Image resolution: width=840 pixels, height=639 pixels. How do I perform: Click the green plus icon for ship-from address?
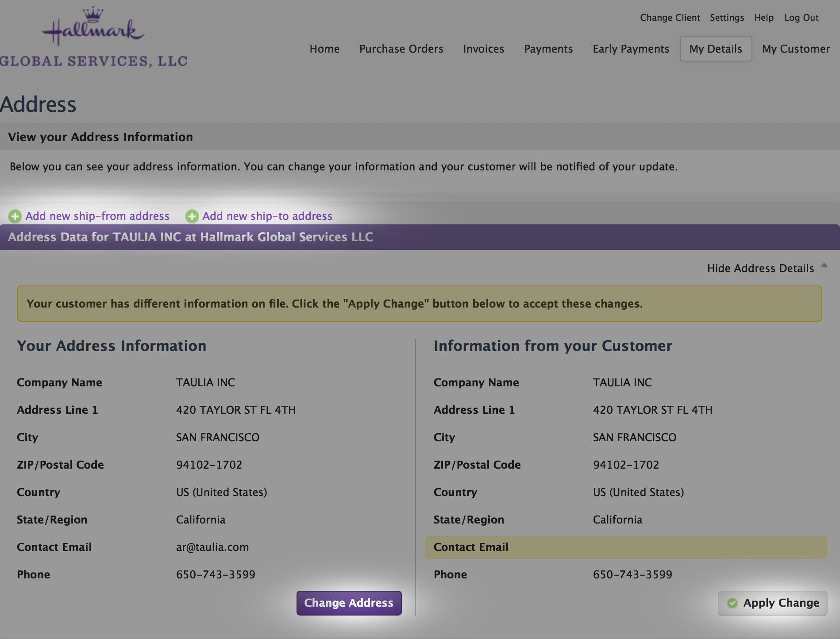15,216
